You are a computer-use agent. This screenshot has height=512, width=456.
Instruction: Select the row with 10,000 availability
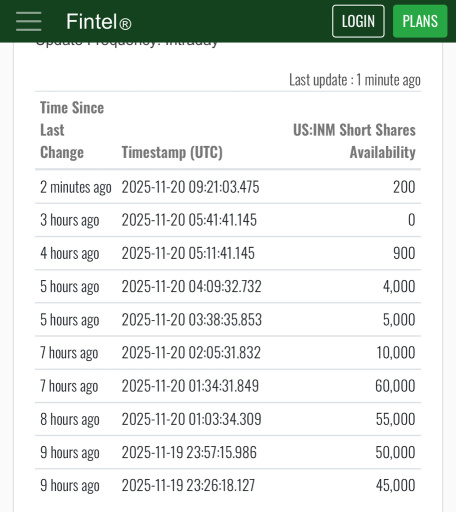[x=228, y=353]
